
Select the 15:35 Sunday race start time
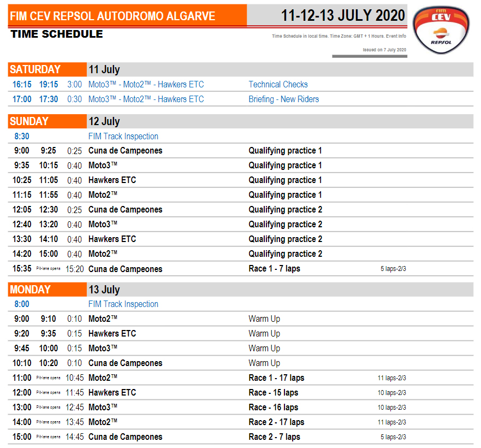point(22,269)
